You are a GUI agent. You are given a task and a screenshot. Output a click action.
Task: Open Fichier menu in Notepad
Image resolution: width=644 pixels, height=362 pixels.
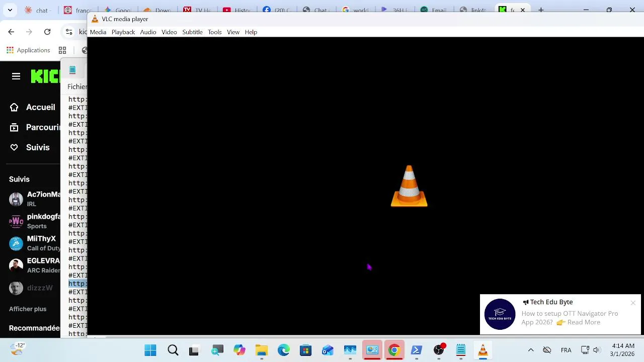pyautogui.click(x=77, y=86)
